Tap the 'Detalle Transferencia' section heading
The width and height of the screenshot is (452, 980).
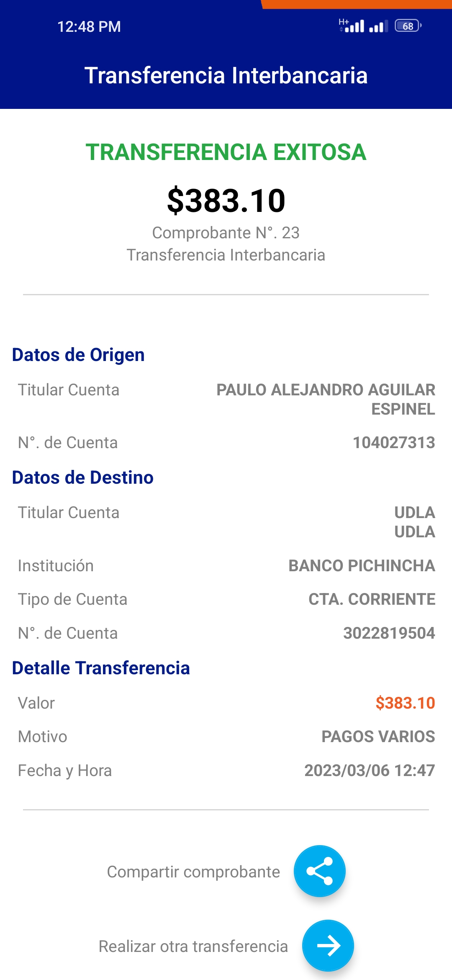[x=101, y=668]
